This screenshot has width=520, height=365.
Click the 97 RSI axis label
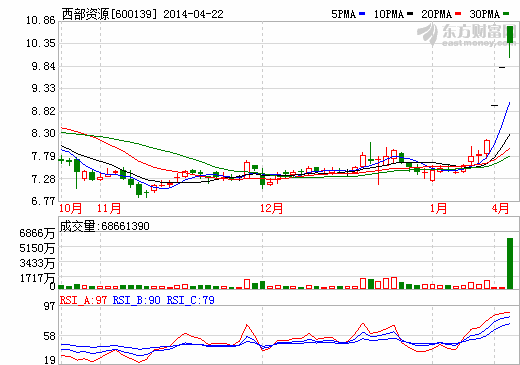click(50, 306)
